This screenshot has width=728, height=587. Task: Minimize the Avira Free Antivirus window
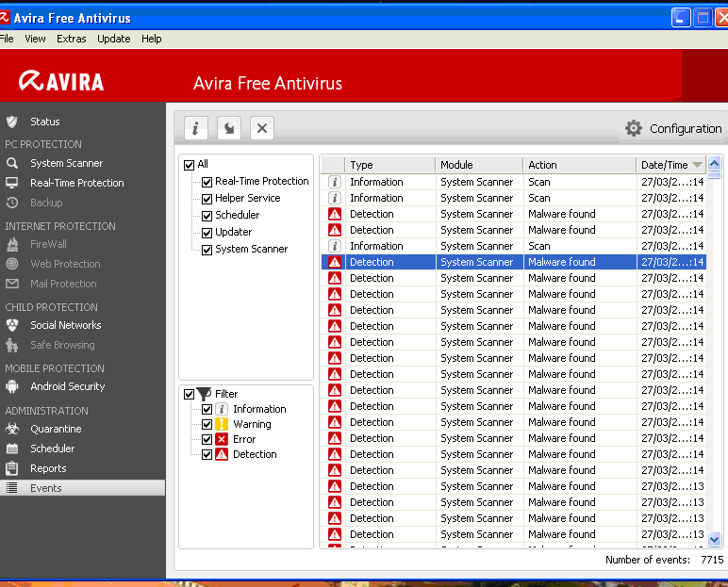tap(681, 18)
